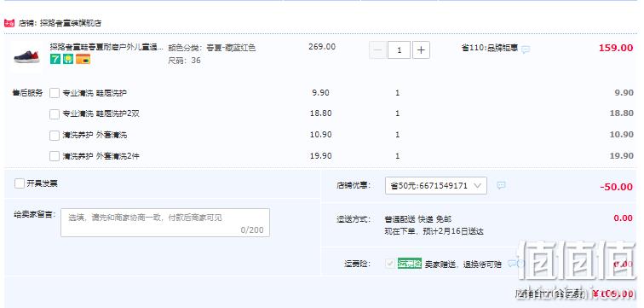The image size is (644, 308).
Task: Click the 尺码：36 size text
Action: coord(184,61)
